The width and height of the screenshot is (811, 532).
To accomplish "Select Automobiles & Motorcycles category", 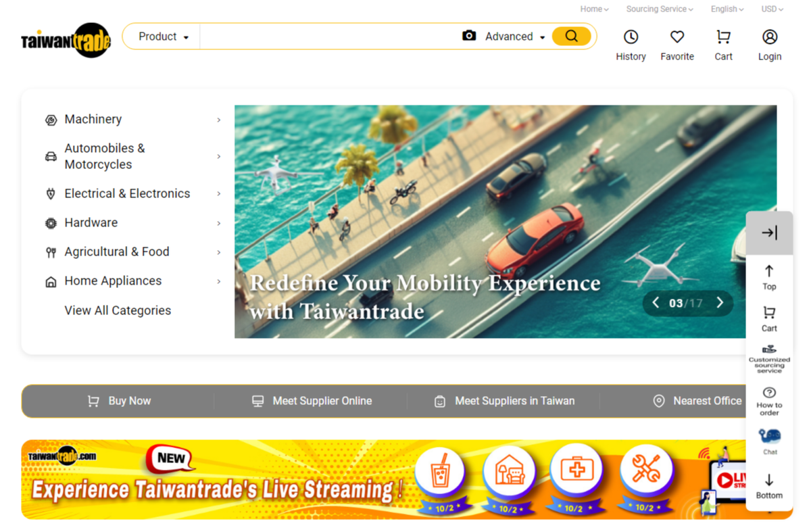I will pos(105,156).
